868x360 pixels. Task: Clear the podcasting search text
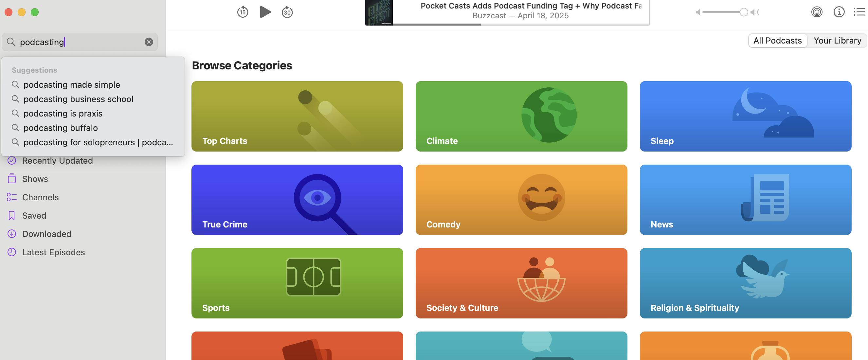[x=149, y=42]
